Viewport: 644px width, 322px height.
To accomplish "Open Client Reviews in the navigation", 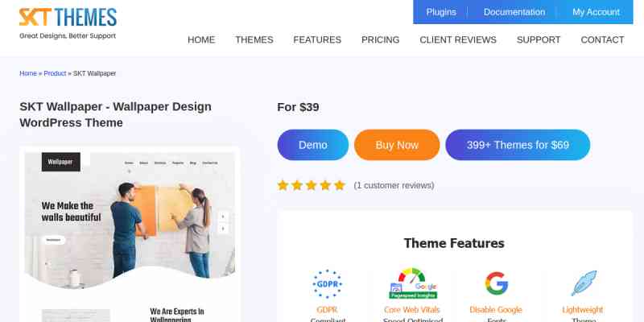I will [x=458, y=39].
